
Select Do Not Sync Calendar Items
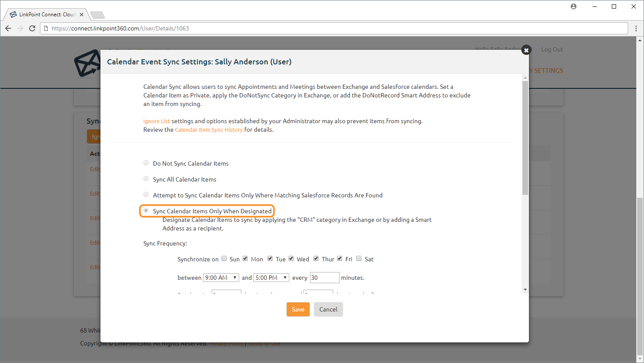(146, 163)
